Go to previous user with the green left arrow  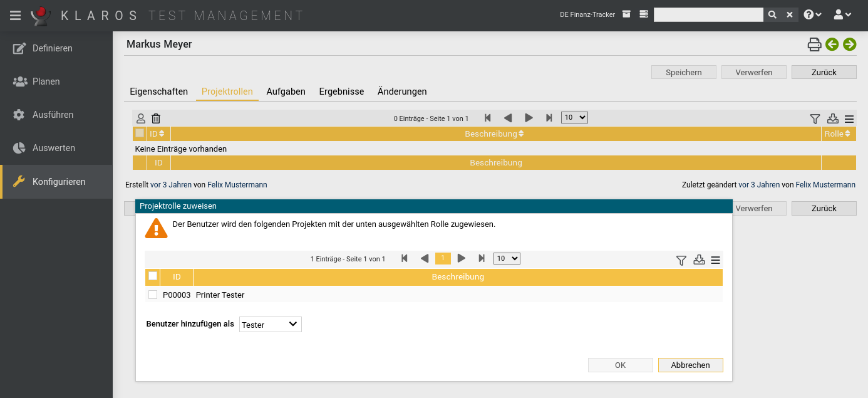tap(832, 44)
